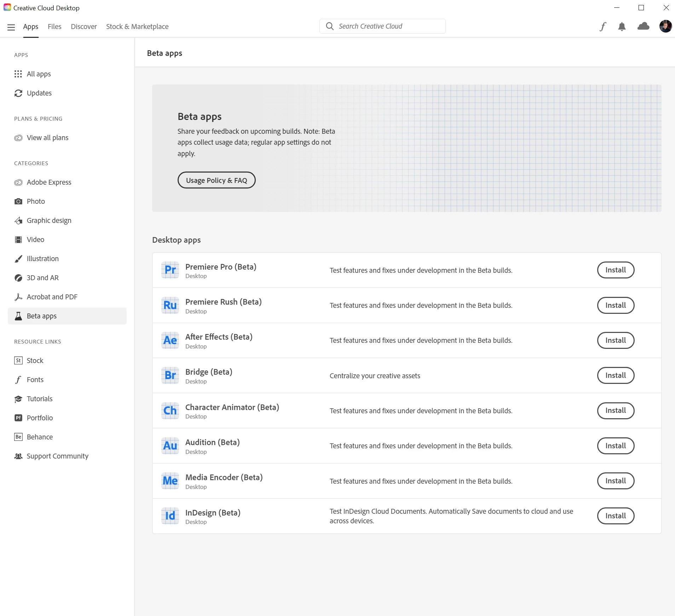Viewport: 675px width, 616px height.
Task: Click the Character Animator (Beta) app icon
Action: pyautogui.click(x=170, y=410)
